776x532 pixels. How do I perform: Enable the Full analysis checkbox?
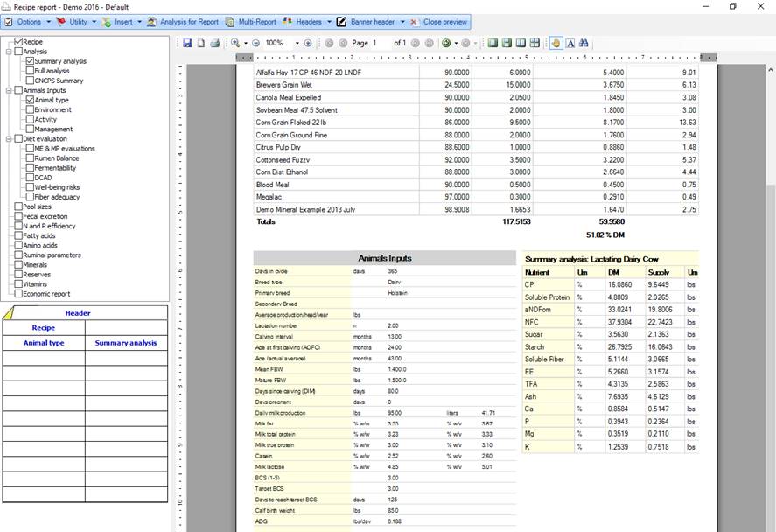[x=30, y=71]
